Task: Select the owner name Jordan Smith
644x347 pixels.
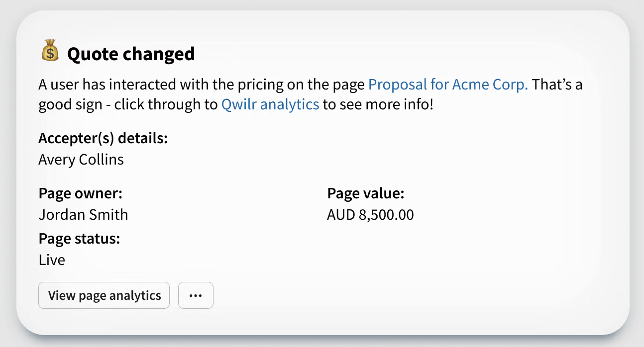Action: tap(83, 214)
